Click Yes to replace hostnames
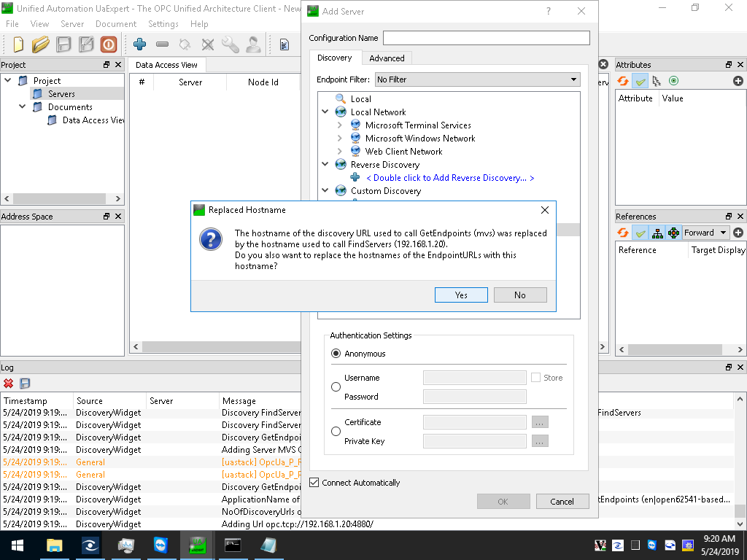Image resolution: width=747 pixels, height=560 pixels. 461,295
